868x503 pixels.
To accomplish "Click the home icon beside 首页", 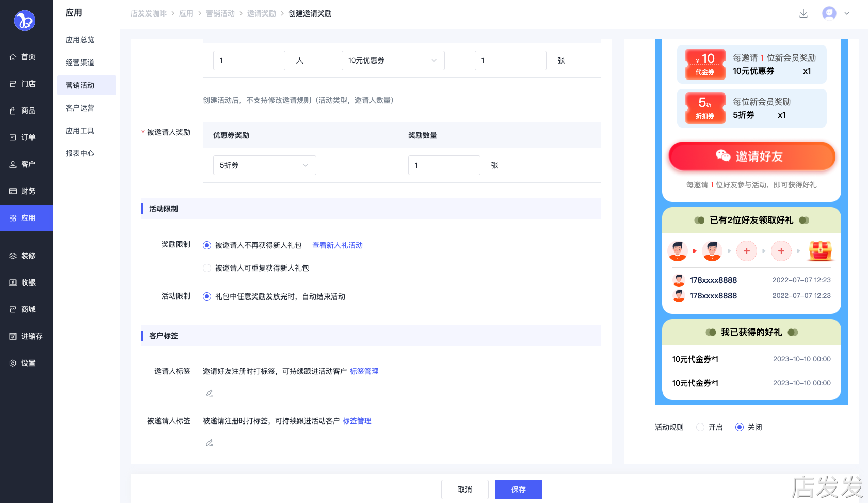I will tap(13, 57).
